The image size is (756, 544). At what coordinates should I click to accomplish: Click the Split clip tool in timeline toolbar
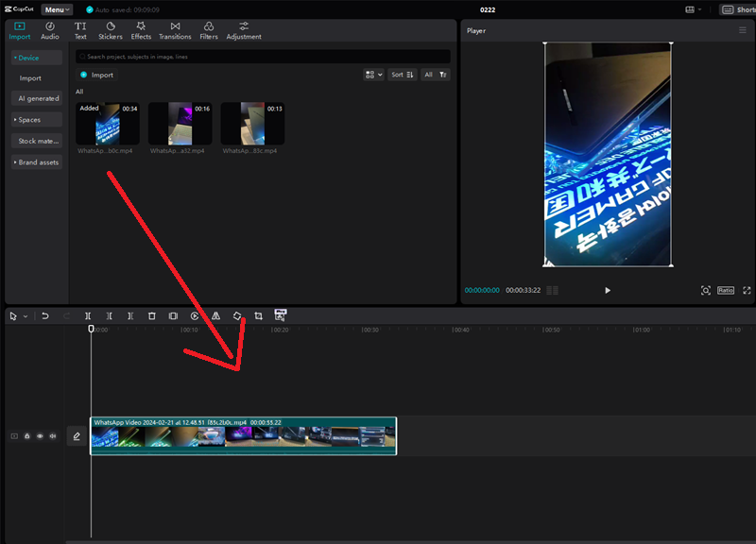88,315
